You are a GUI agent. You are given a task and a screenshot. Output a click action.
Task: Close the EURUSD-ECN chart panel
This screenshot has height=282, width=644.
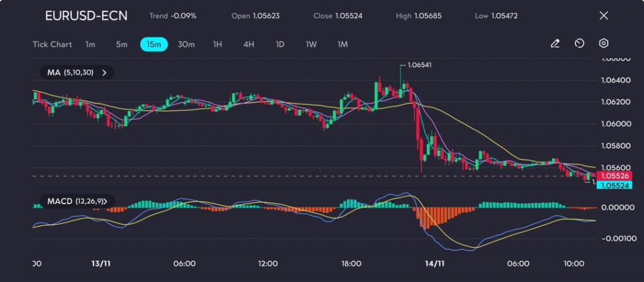tap(604, 16)
